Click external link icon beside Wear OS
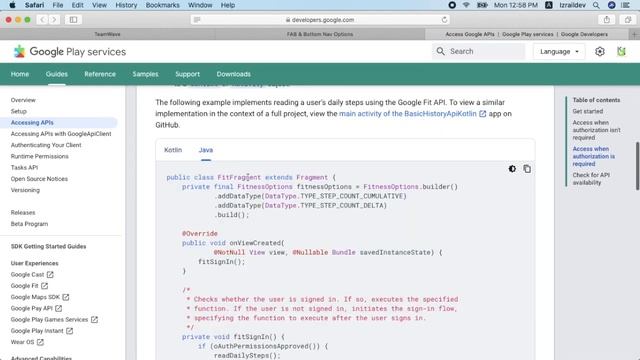The height and width of the screenshot is (360, 640). point(40,342)
